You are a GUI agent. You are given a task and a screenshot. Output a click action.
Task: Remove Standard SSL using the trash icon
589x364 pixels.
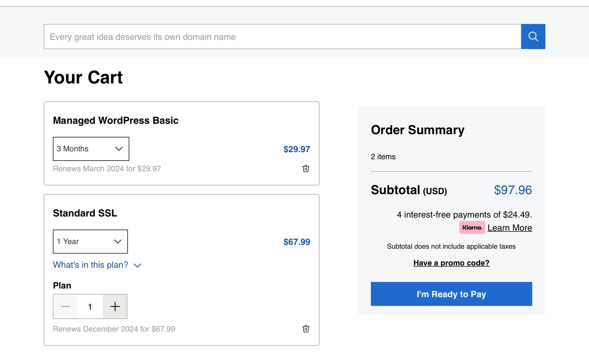[306, 329]
